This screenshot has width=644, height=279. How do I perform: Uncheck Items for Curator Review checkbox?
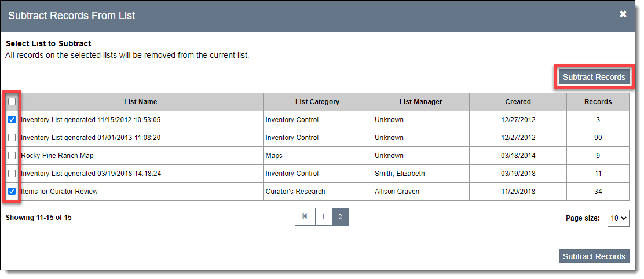12,192
